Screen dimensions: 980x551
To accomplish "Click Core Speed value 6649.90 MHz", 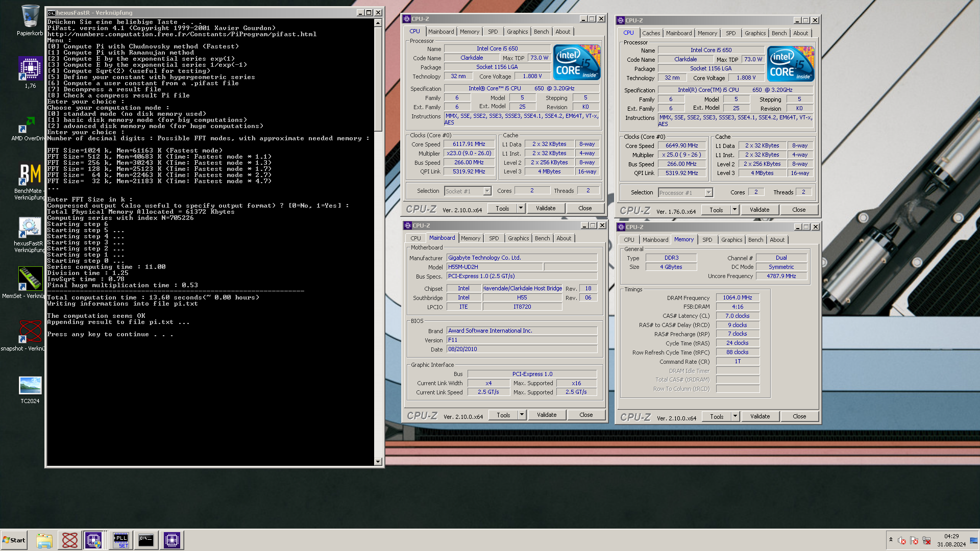I will 681,146.
